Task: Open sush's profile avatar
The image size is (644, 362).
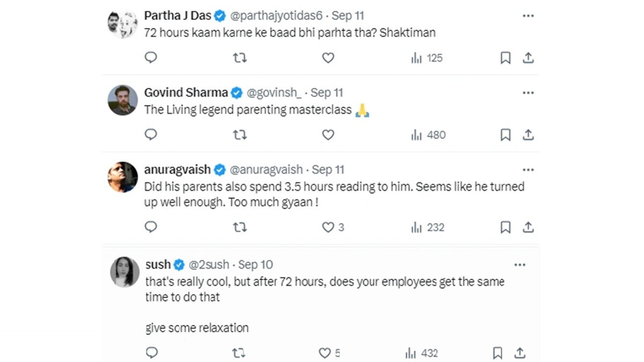Action: pos(125,272)
